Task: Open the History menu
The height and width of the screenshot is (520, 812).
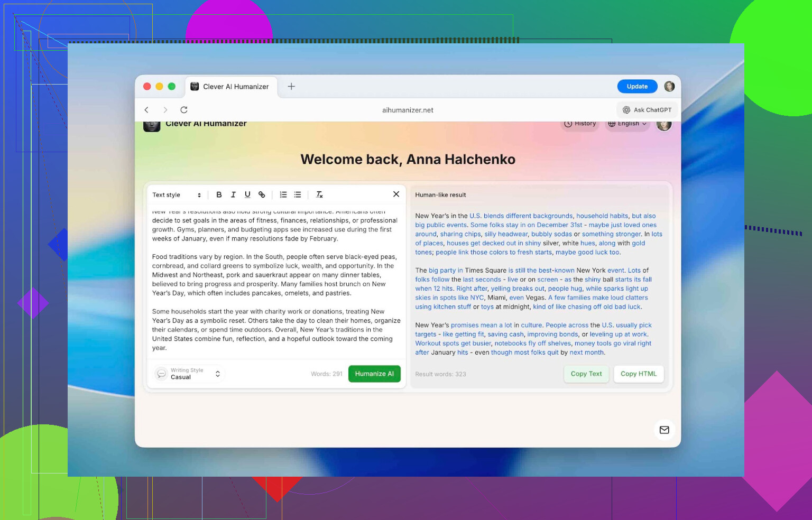Action: (580, 124)
